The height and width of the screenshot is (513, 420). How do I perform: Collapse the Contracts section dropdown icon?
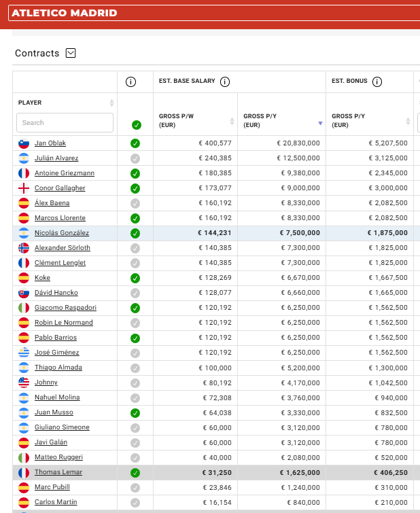71,53
